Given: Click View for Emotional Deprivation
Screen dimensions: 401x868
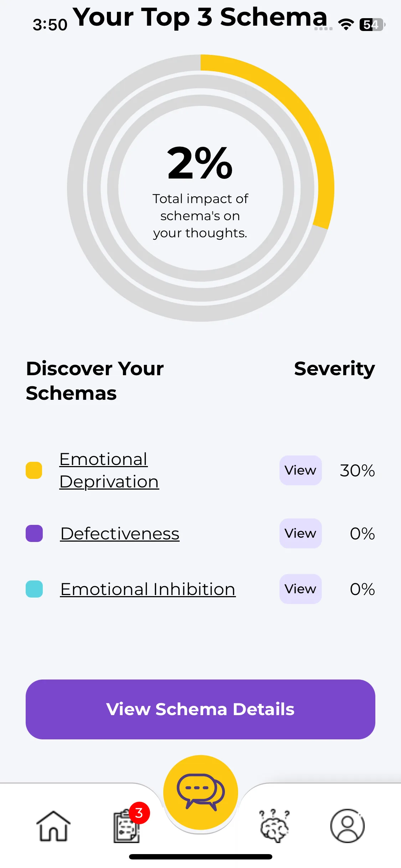Looking at the screenshot, I should click(x=300, y=470).
